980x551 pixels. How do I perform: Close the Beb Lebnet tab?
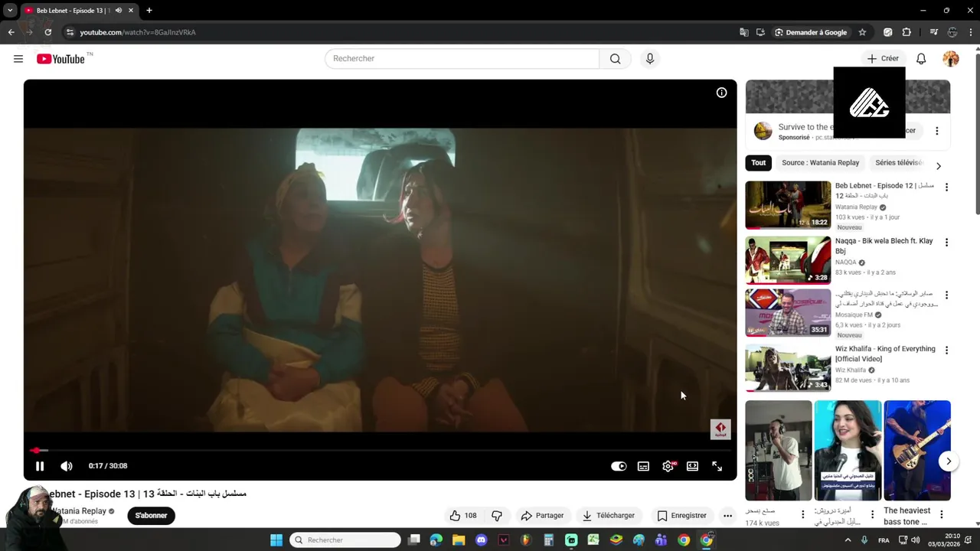(131, 11)
